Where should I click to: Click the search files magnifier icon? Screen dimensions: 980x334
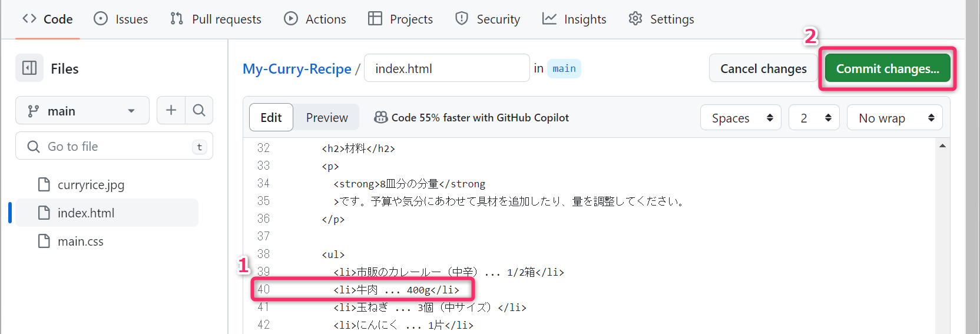(199, 110)
